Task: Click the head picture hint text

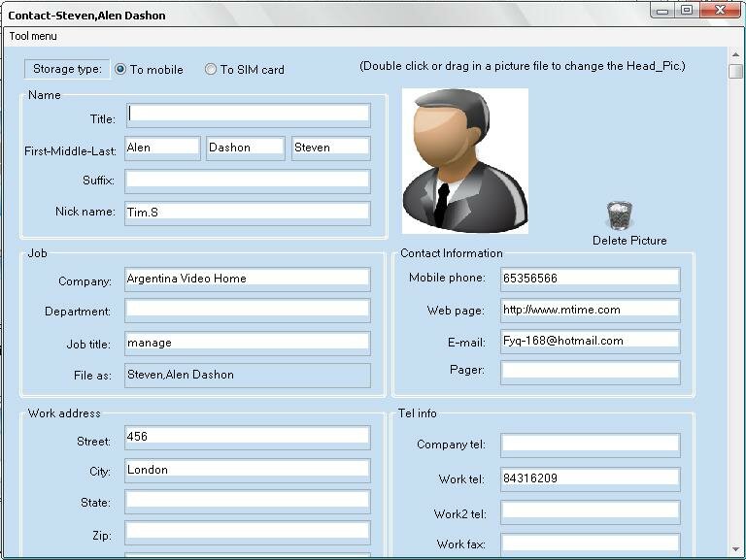Action: [x=523, y=66]
